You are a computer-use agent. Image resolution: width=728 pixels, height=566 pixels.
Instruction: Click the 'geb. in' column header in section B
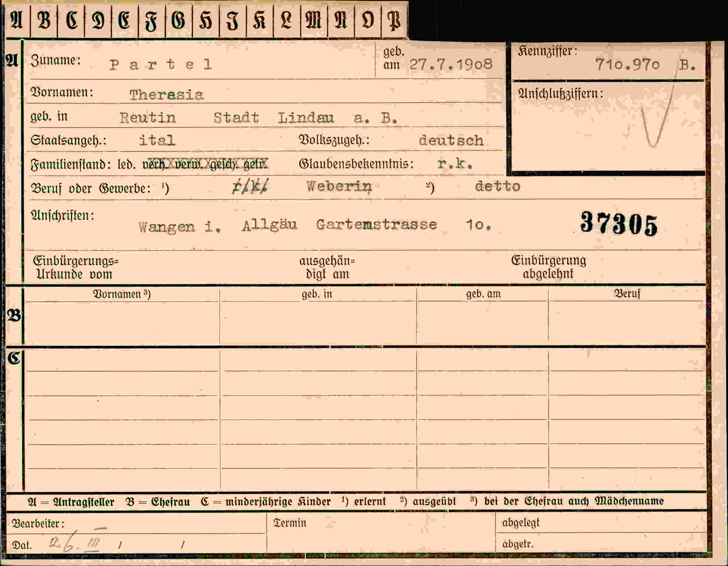pyautogui.click(x=317, y=294)
